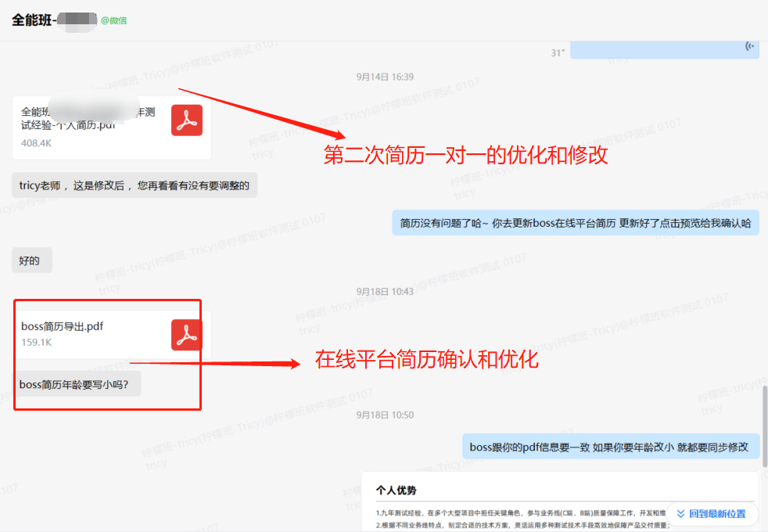768x532 pixels.
Task: Click the PDF icon beside boss简历导出.pdf
Action: [187, 335]
